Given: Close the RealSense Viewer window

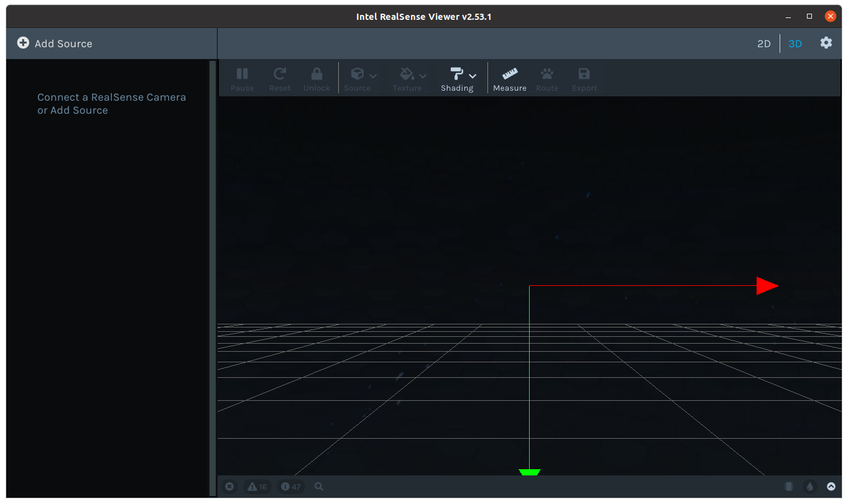Looking at the screenshot, I should click(830, 16).
